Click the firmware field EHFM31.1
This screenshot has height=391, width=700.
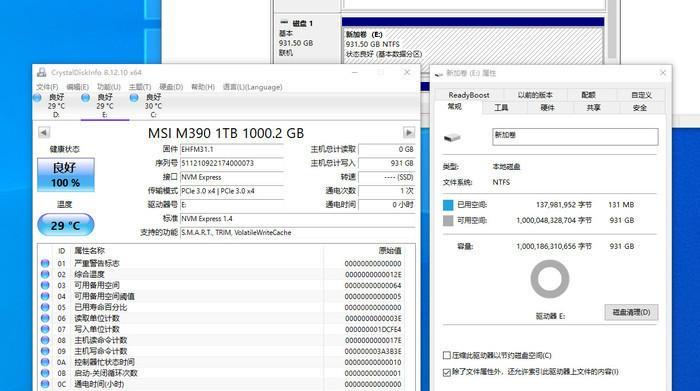pos(232,149)
